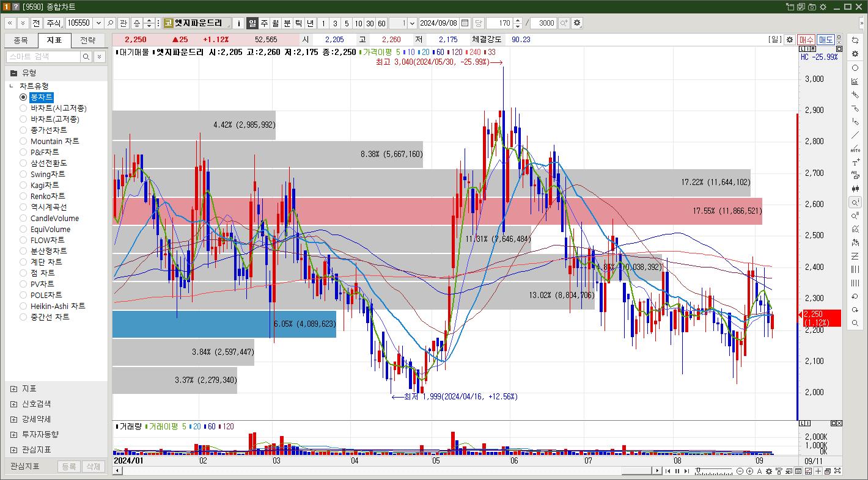Expand the 강세약세 tree section
This screenshot has height=480, width=868.
click(x=14, y=419)
